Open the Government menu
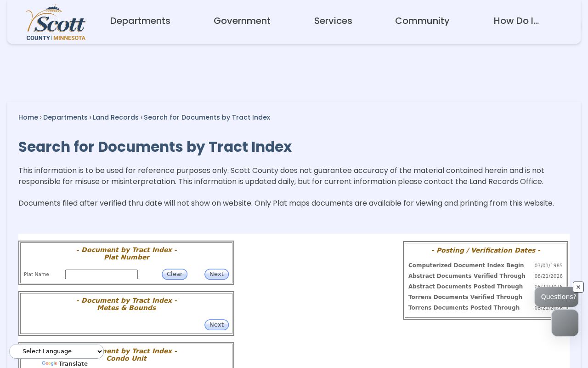The image size is (588, 368). [x=242, y=21]
